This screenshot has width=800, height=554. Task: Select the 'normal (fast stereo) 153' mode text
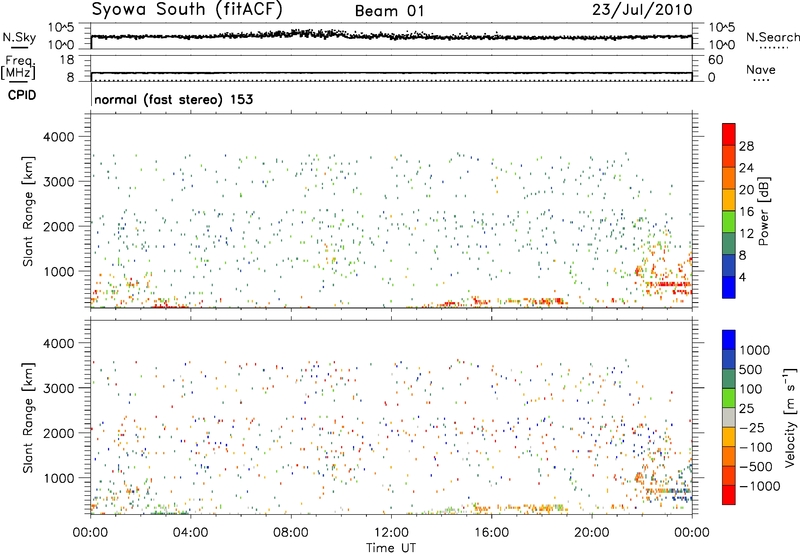pyautogui.click(x=173, y=99)
